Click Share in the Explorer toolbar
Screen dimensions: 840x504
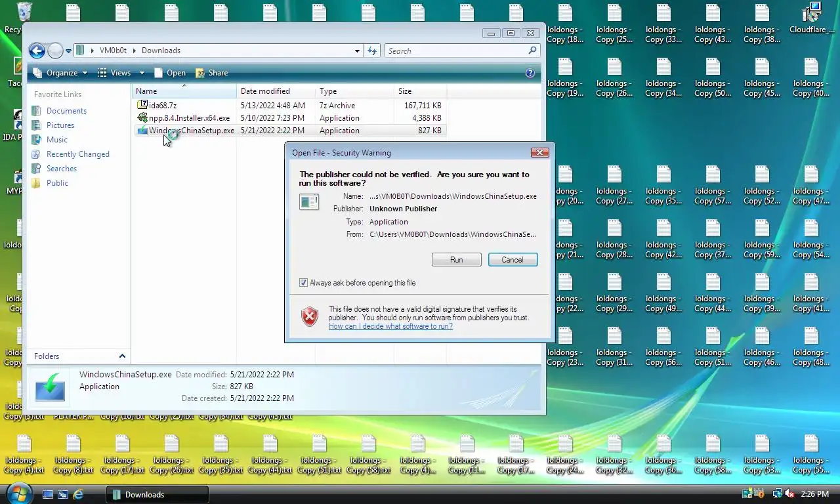coord(212,73)
